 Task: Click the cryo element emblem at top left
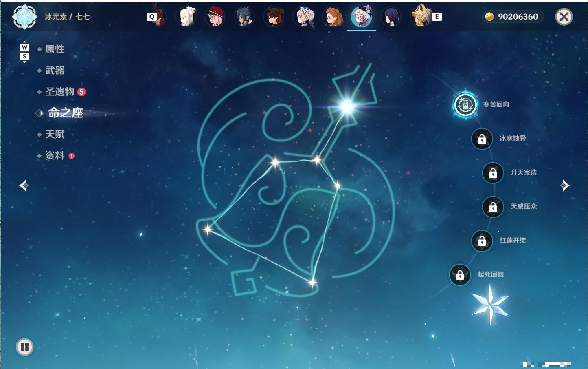pyautogui.click(x=24, y=17)
